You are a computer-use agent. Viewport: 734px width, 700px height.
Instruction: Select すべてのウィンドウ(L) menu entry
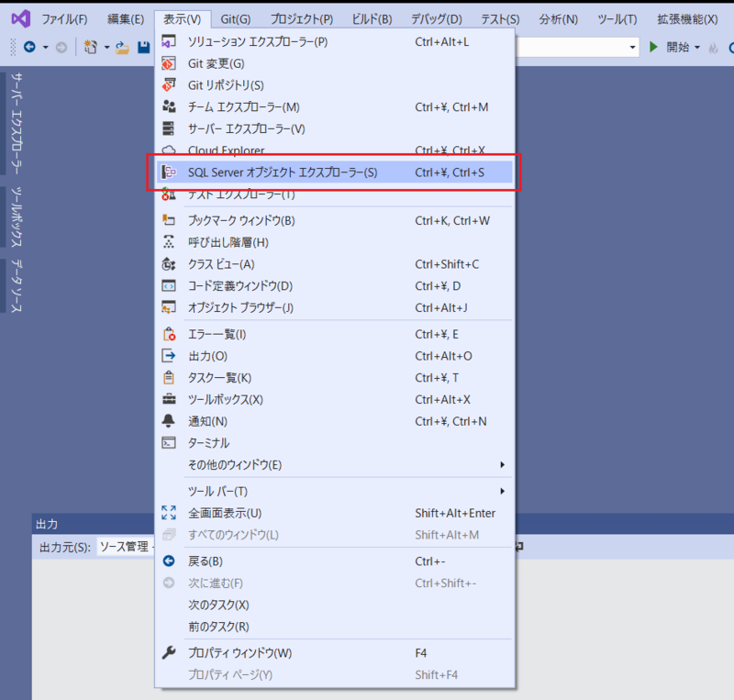334,534
